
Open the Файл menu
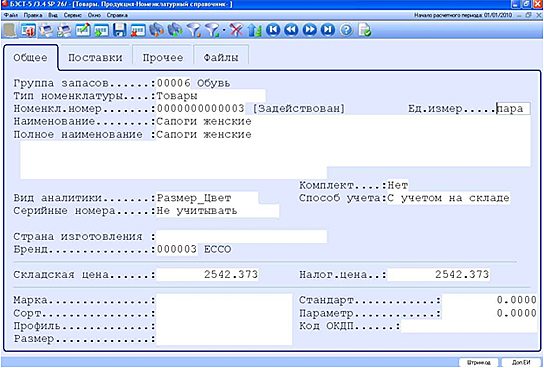(x=11, y=15)
